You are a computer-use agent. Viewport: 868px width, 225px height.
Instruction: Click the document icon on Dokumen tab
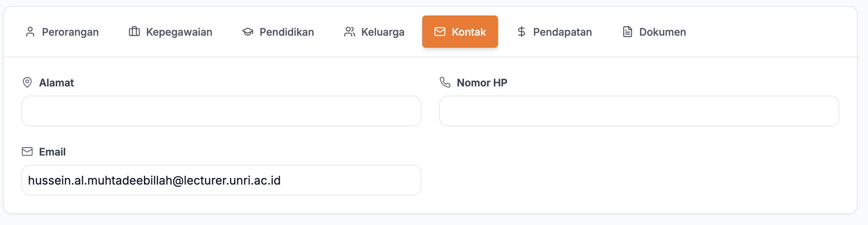[627, 32]
